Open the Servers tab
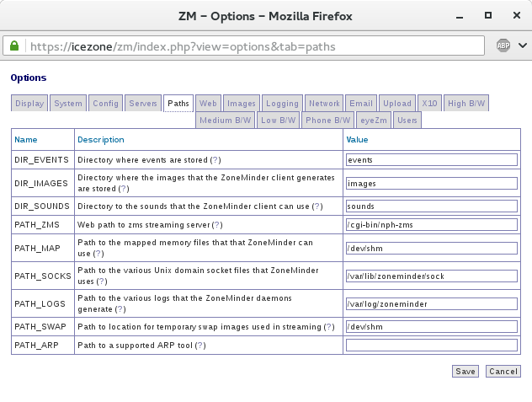 [x=143, y=104]
